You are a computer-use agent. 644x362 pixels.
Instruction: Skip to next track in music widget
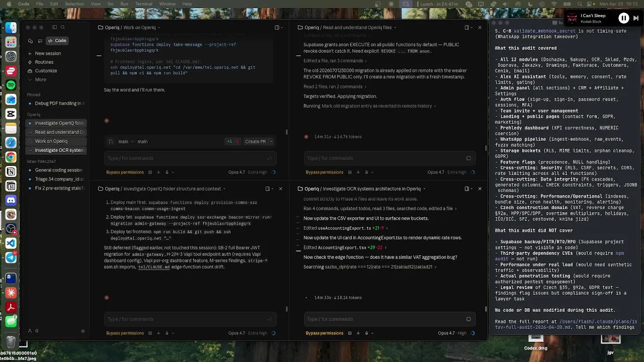click(x=636, y=18)
